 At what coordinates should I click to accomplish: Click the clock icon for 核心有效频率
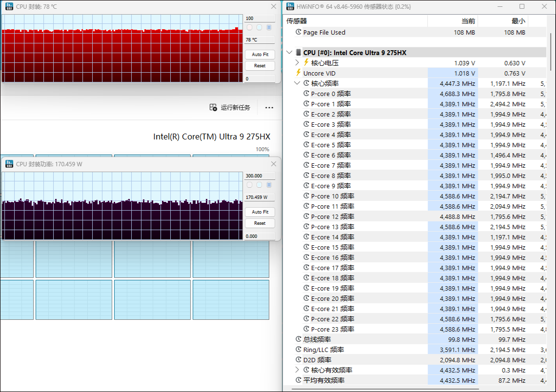[306, 370]
